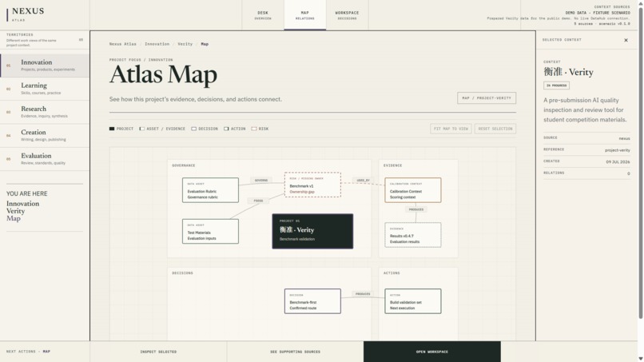Toggle the Risk legend filter
644x362 pixels.
260,129
